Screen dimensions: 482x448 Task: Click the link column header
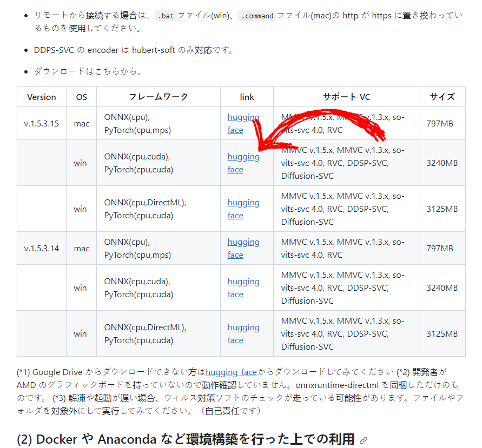[247, 97]
